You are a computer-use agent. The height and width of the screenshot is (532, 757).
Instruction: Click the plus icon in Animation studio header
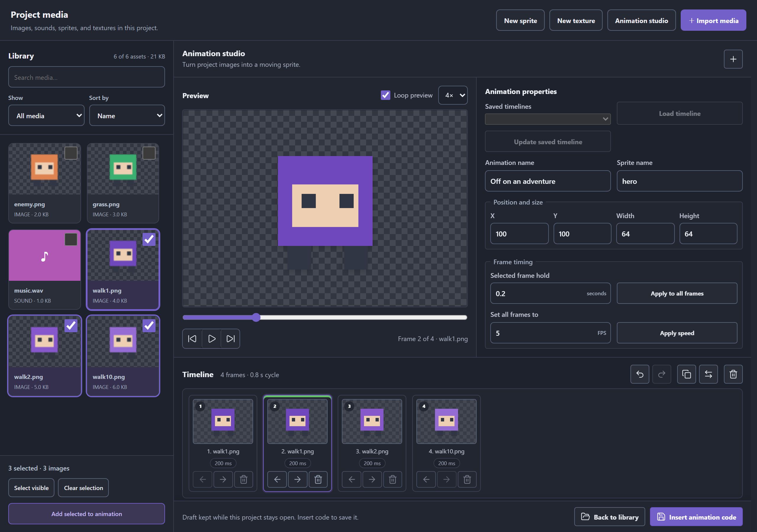point(733,59)
